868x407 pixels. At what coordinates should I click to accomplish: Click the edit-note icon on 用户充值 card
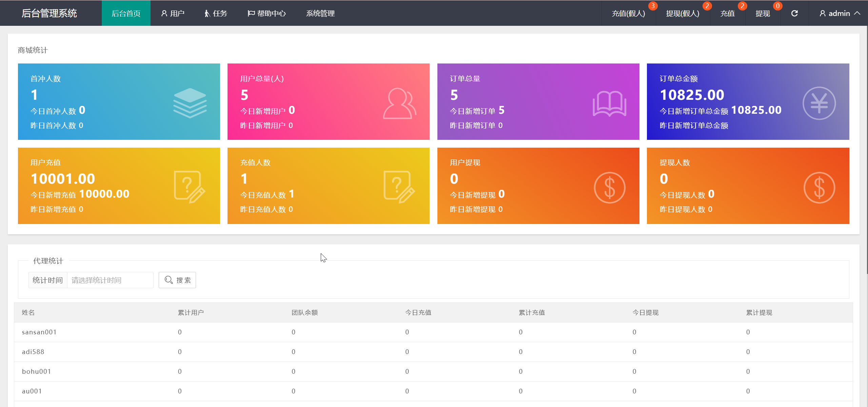click(189, 187)
